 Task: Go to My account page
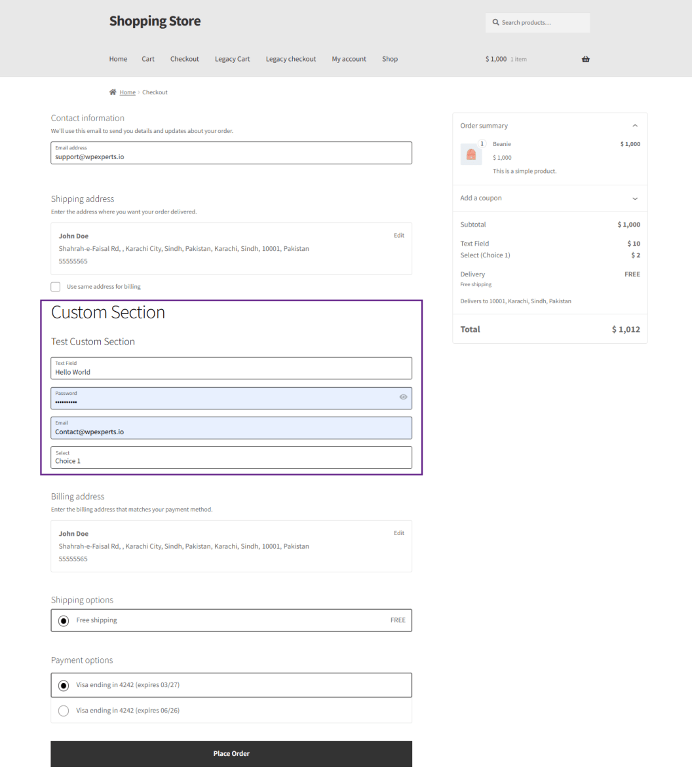[349, 59]
